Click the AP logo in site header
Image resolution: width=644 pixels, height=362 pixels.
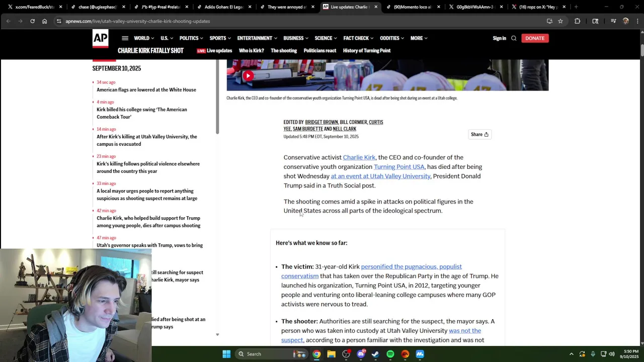pos(100,39)
